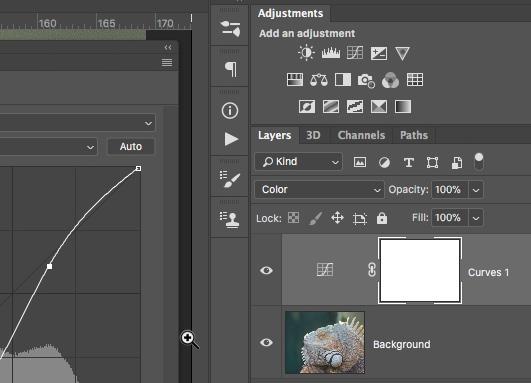Select the Background layer iguana thumbnail
Viewport: 531px width, 383px height.
click(x=325, y=343)
